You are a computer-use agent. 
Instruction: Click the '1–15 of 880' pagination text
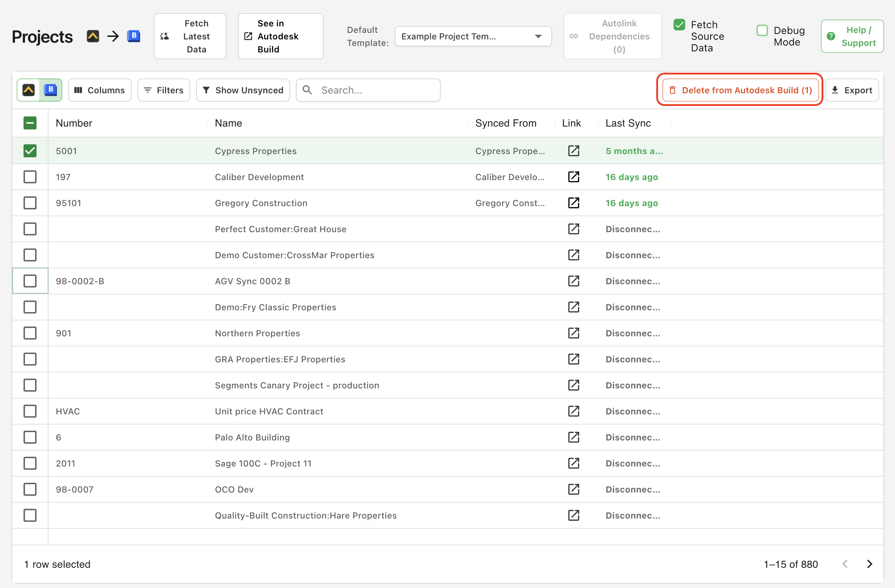(790, 564)
